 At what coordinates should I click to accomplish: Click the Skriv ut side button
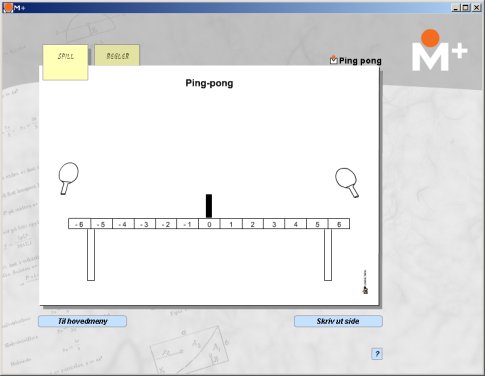(x=338, y=321)
